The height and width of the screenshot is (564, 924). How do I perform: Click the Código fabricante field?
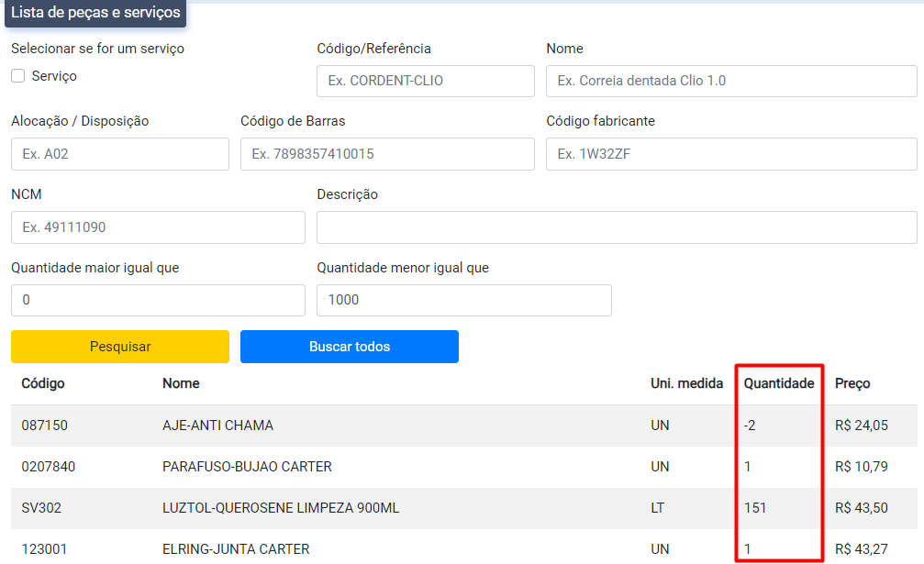pyautogui.click(x=731, y=154)
